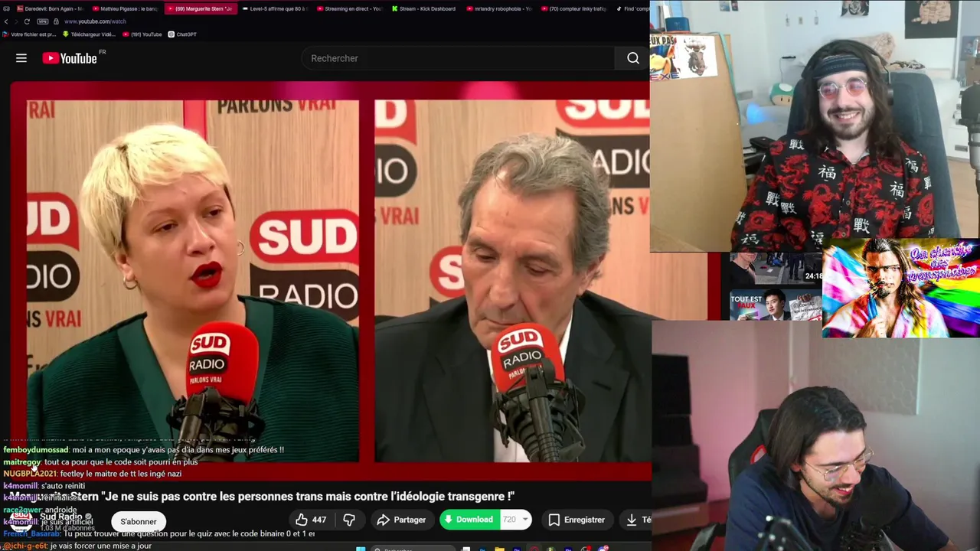Open the Sud Radio channel avatar

pos(21,521)
